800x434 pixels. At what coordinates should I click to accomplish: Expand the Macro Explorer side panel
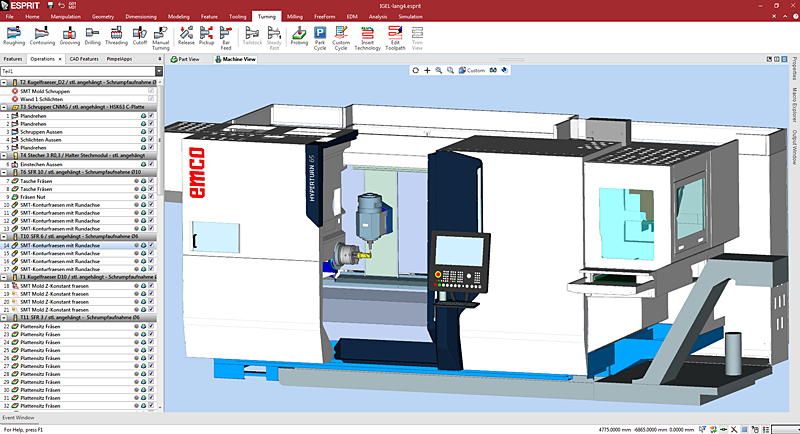(x=794, y=105)
